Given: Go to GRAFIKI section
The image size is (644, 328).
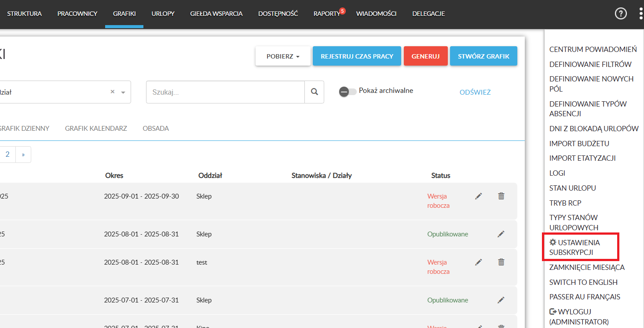Looking at the screenshot, I should coord(124,14).
